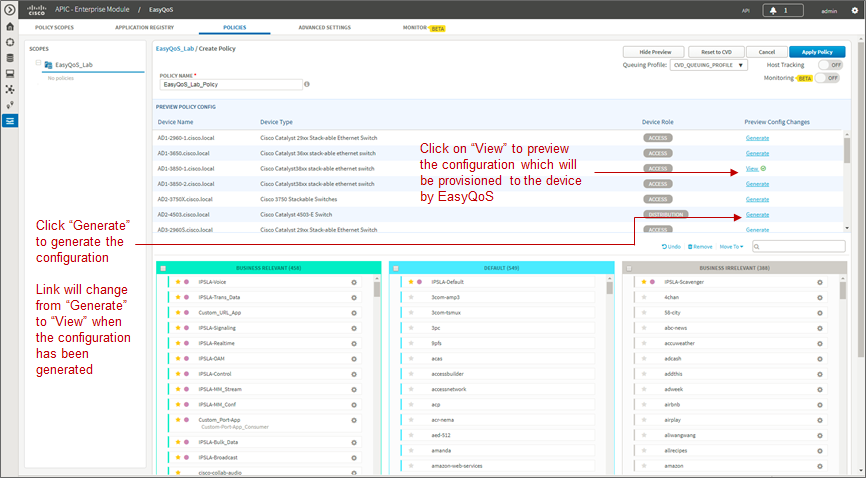This screenshot has height=478, width=866.
Task: Open the Queuing Profile dropdown
Action: (x=709, y=65)
